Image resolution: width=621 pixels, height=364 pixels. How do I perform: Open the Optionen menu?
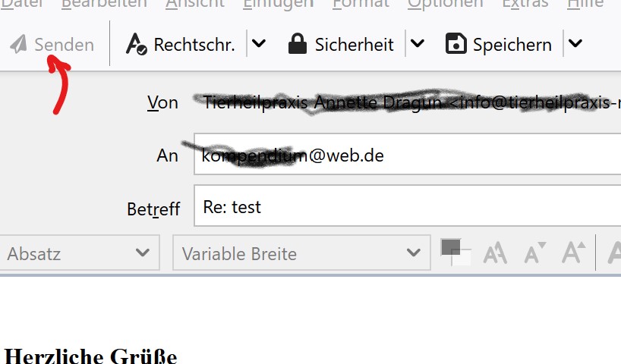(445, 4)
